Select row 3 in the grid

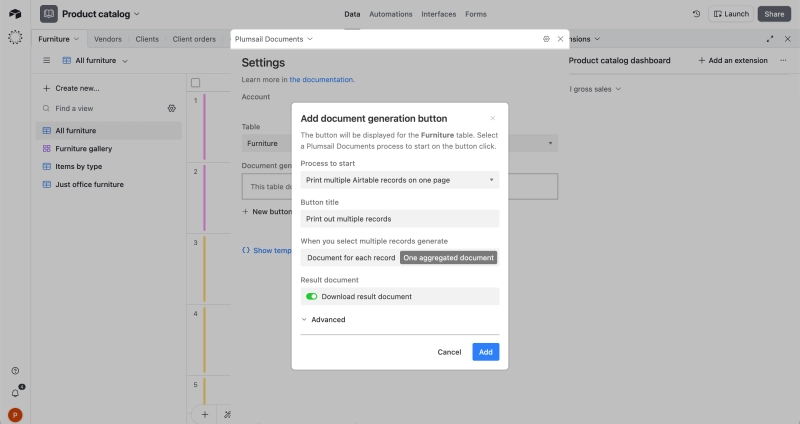pos(195,243)
